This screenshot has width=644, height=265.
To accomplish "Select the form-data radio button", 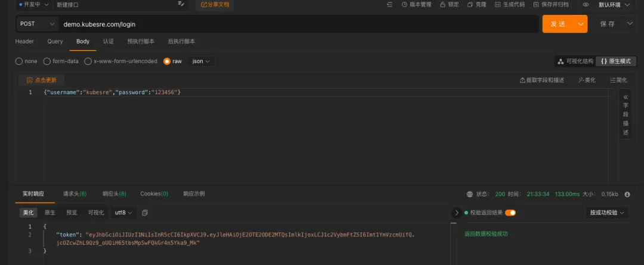I will (47, 61).
